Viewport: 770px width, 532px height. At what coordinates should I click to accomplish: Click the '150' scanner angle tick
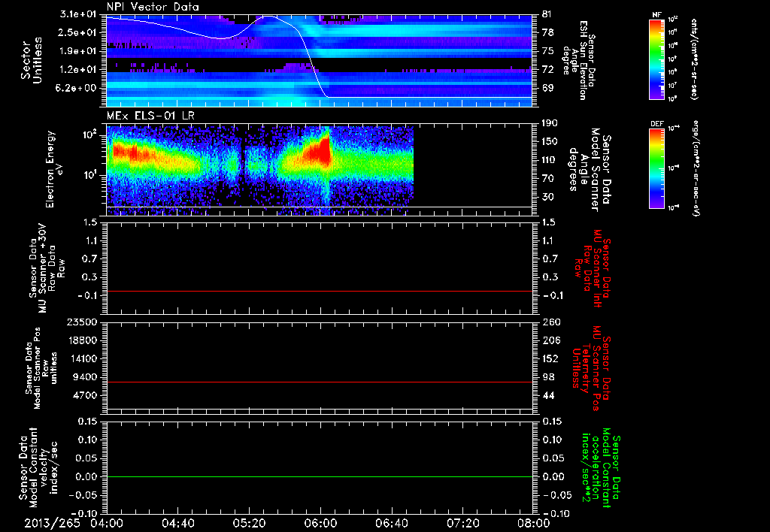pyautogui.click(x=550, y=142)
